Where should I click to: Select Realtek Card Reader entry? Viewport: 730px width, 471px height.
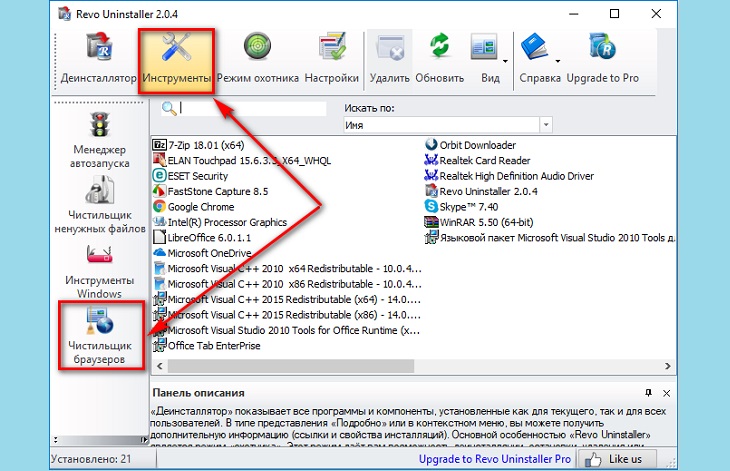tap(477, 161)
